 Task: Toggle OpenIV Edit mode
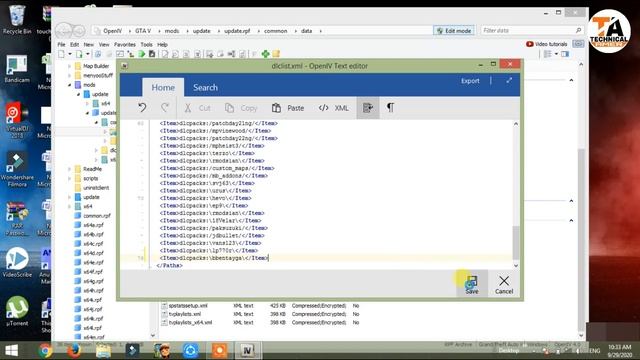coord(453,31)
